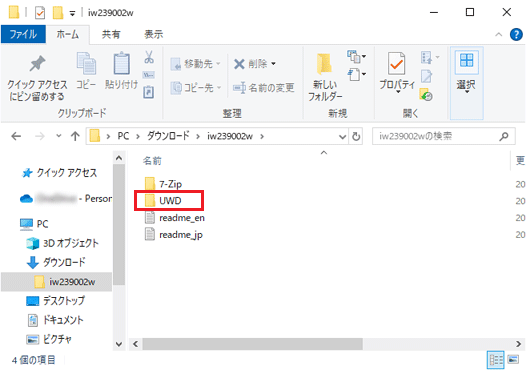This screenshot has height=370, width=526.
Task: Click PC in the address bar
Action: (123, 136)
